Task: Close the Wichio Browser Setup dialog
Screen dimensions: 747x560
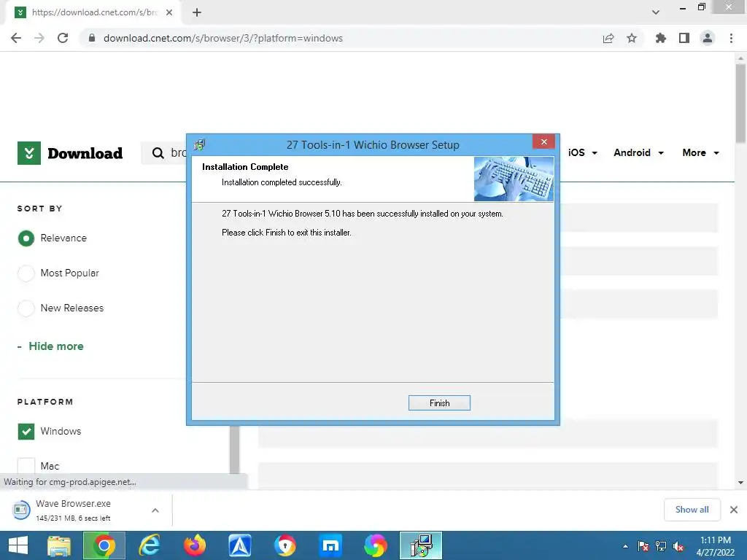Action: [543, 142]
